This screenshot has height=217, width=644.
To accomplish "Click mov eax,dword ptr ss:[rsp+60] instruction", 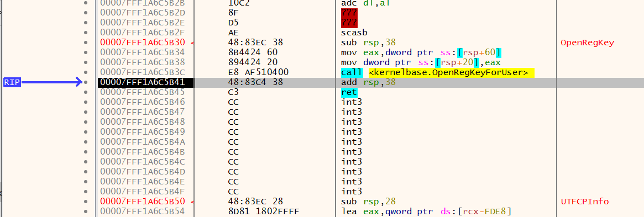I will (422, 52).
